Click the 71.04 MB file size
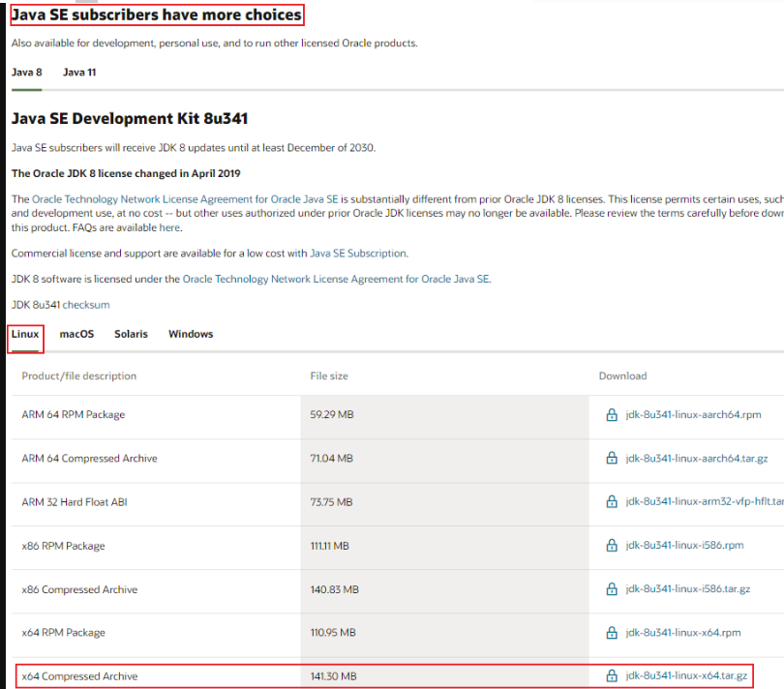The image size is (784, 689). [x=331, y=459]
